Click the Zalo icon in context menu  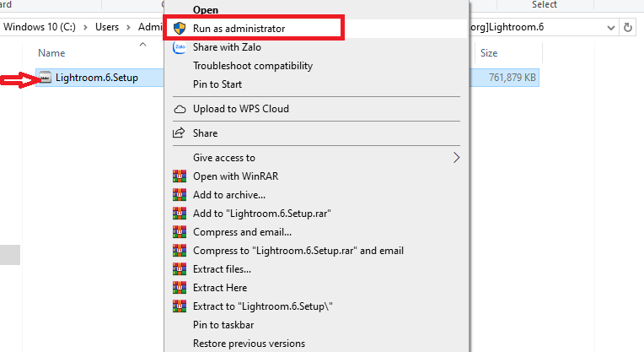click(179, 47)
